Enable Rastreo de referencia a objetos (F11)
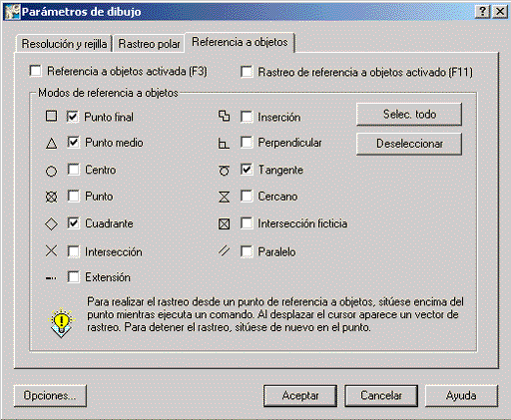Image resolution: width=511 pixels, height=420 pixels. click(247, 72)
